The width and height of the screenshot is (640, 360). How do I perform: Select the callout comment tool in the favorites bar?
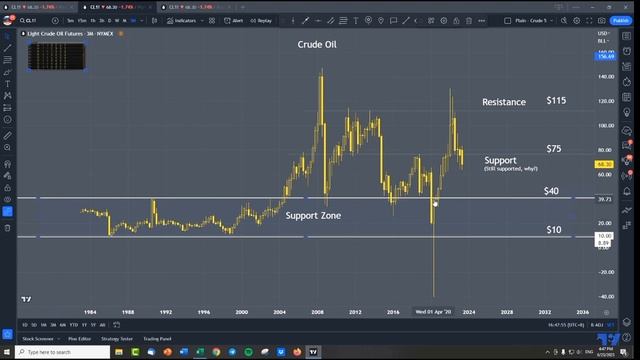click(x=393, y=21)
